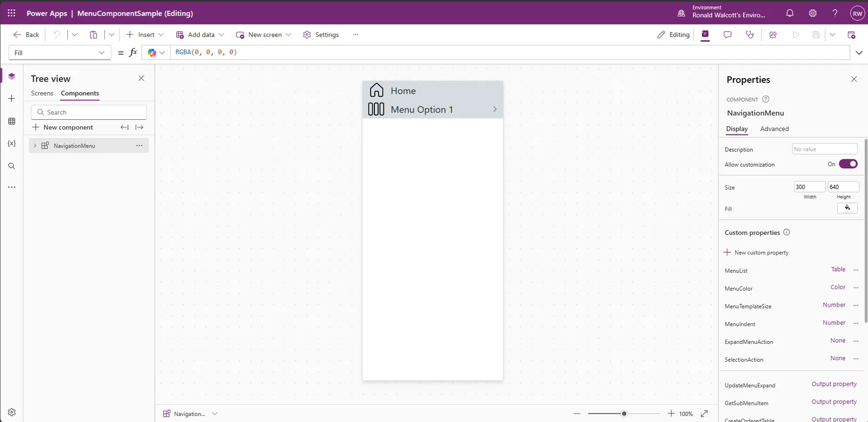Open the Fill color picker swatch
This screenshot has width=868, height=422.
point(847,208)
